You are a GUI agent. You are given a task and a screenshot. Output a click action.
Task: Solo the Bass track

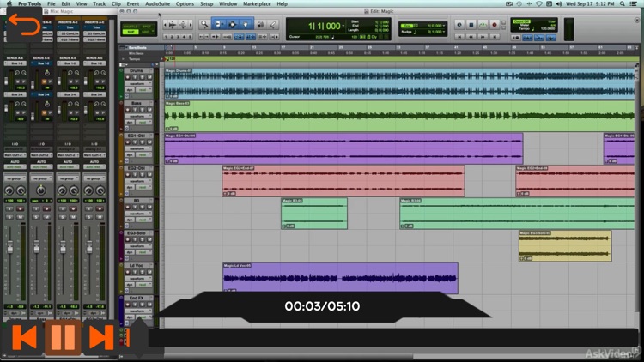(x=142, y=110)
